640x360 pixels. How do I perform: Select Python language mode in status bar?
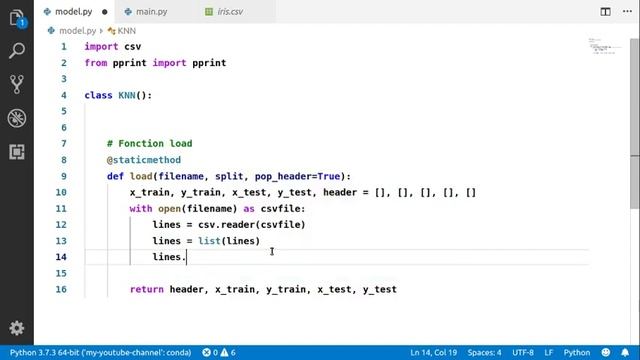click(x=577, y=352)
